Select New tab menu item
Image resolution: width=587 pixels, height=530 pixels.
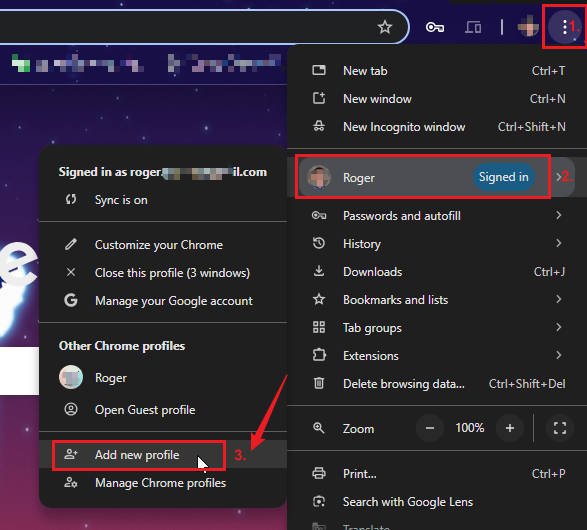437,70
